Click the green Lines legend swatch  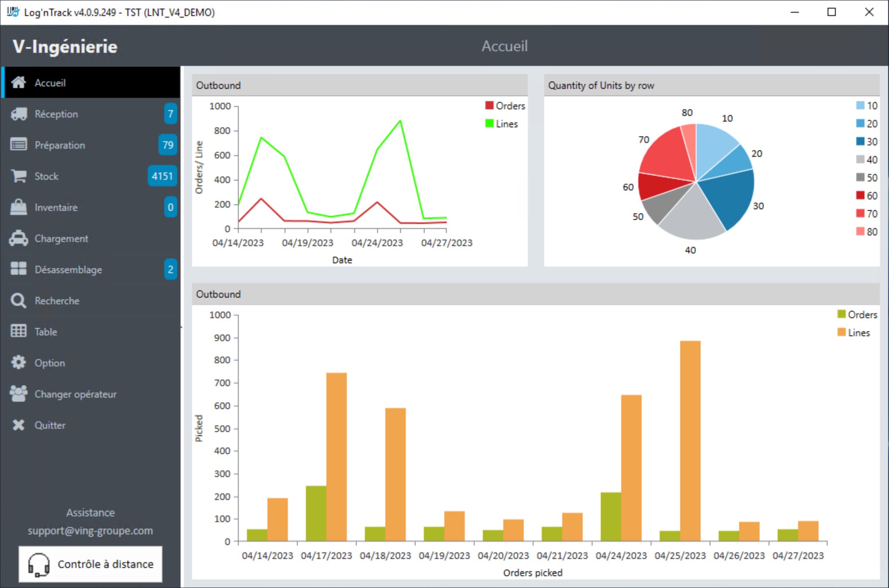pyautogui.click(x=489, y=123)
